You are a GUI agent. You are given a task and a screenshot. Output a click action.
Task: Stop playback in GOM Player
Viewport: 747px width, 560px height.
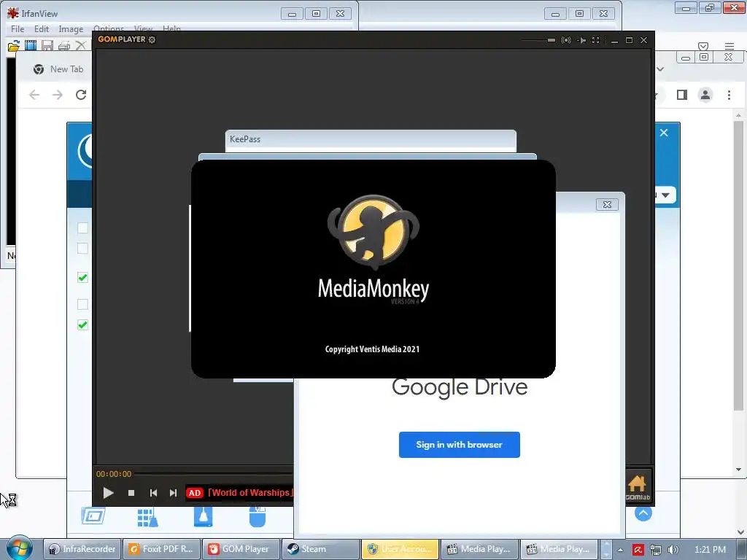131,493
